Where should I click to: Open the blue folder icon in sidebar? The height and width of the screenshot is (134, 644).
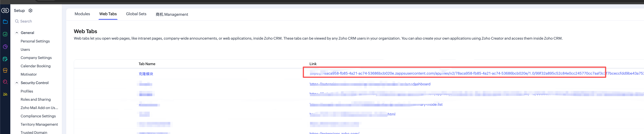click(5, 22)
